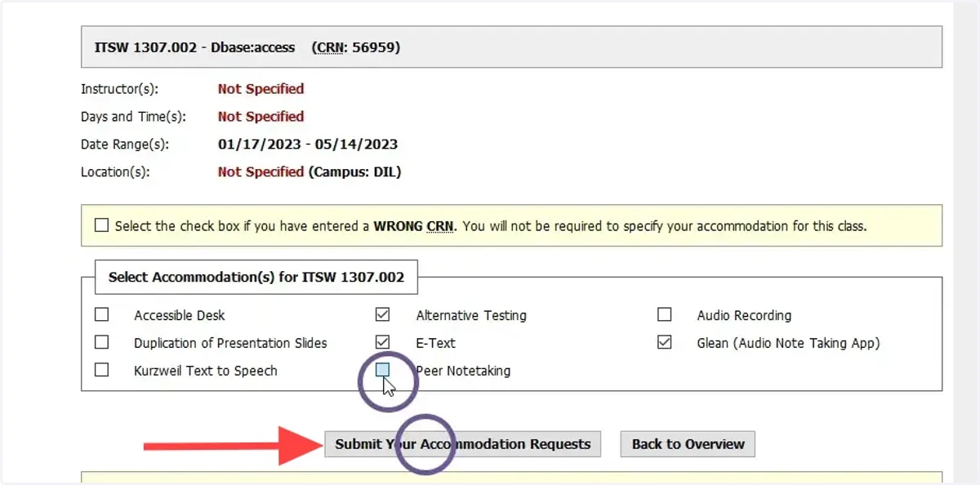Tick the Kurzweil Text to Speech checkbox

coord(101,370)
